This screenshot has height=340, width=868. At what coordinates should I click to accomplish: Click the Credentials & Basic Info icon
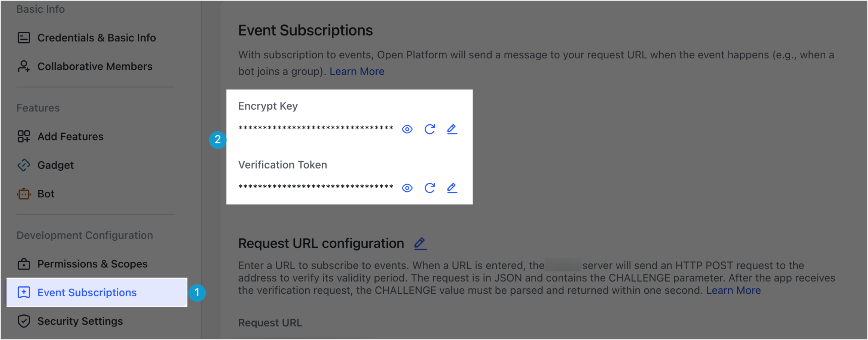click(24, 38)
